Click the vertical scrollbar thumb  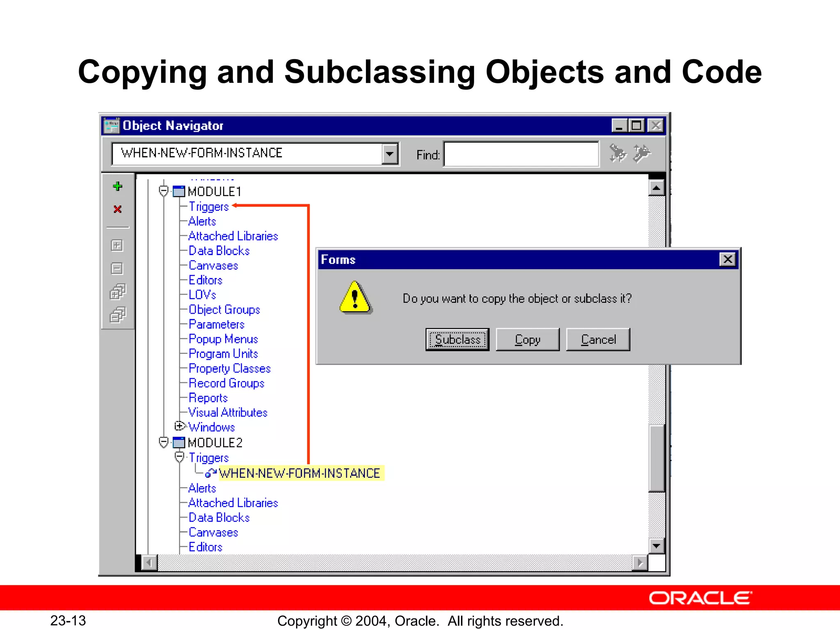coord(656,458)
